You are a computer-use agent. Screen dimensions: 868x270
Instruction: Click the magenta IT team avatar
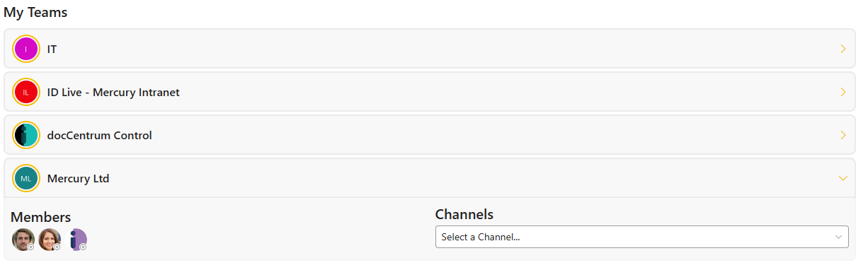tap(26, 49)
